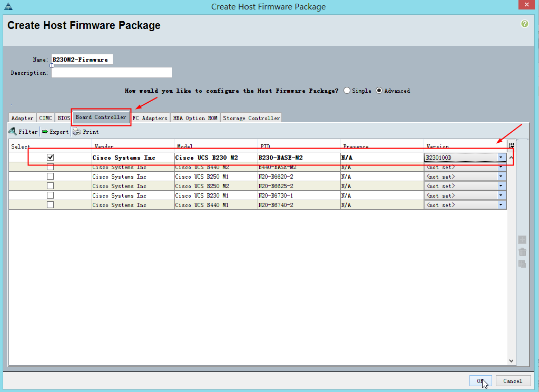This screenshot has width=539, height=392.
Task: Switch to the Adapter tab
Action: tap(22, 118)
